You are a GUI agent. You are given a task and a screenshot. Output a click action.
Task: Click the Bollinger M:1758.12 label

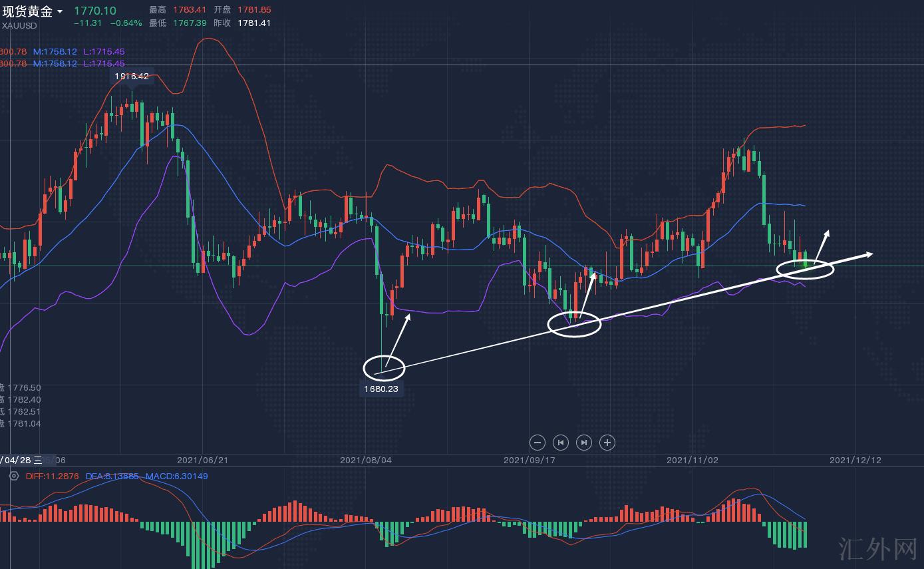[55, 52]
